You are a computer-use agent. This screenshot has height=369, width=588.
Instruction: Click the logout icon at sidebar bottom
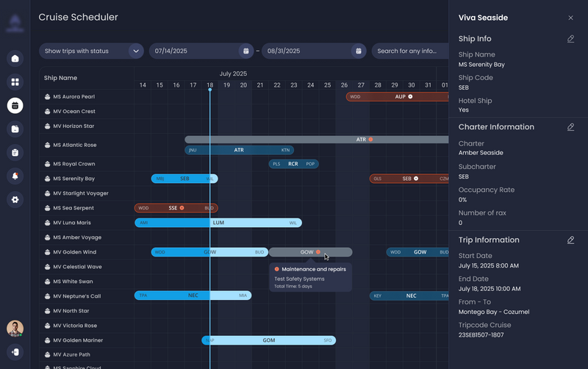15,352
